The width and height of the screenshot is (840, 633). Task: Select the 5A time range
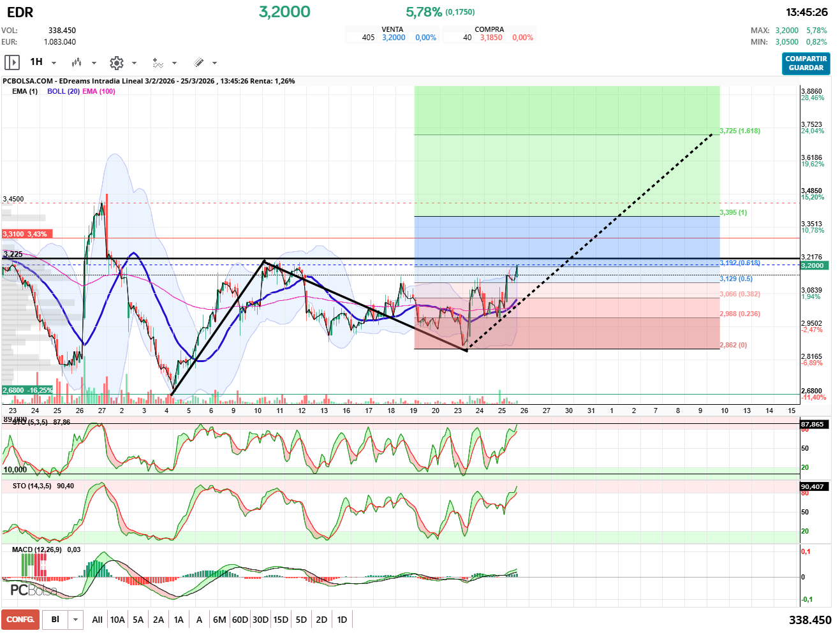pos(138,620)
